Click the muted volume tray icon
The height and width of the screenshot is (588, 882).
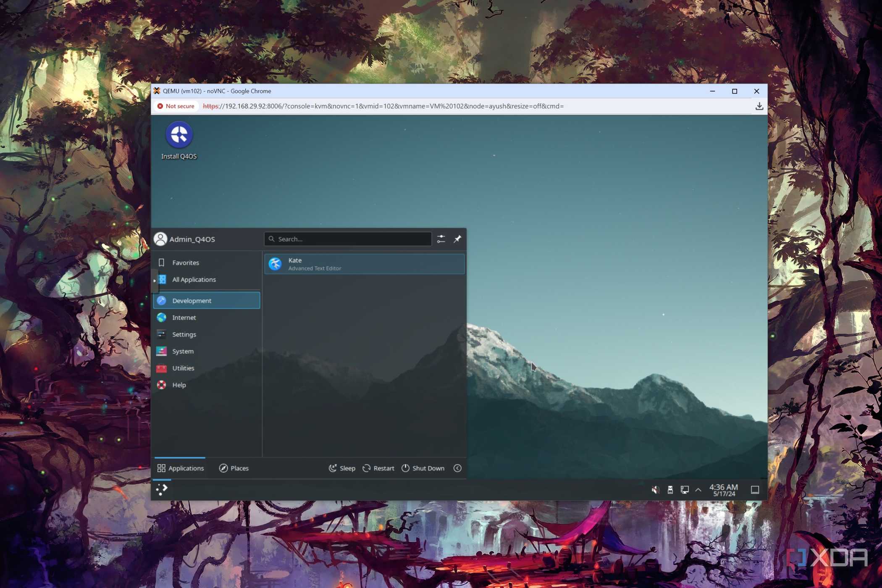pyautogui.click(x=655, y=490)
